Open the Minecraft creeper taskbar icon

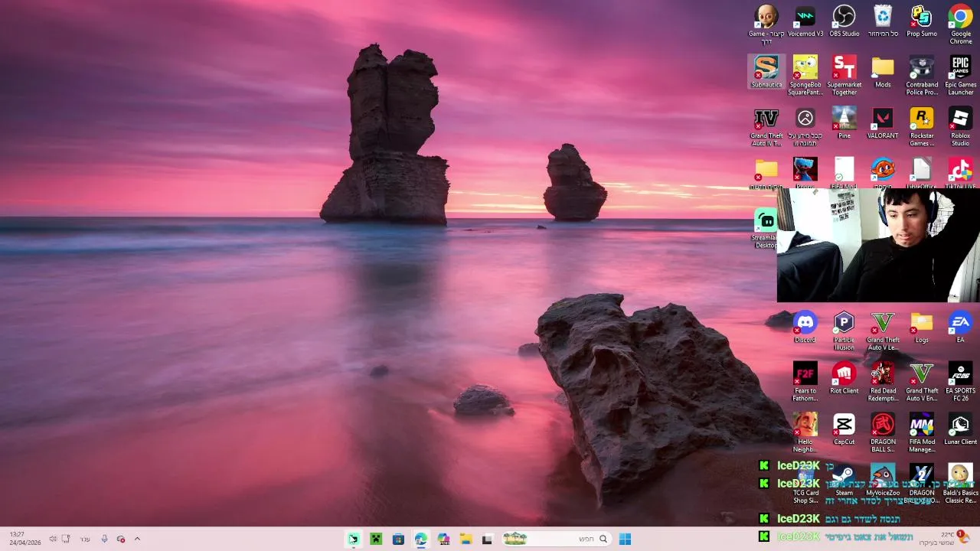376,540
